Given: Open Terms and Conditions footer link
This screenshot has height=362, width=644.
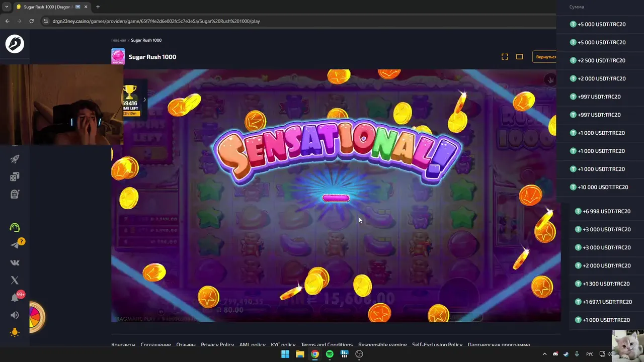Looking at the screenshot, I should click(x=327, y=345).
